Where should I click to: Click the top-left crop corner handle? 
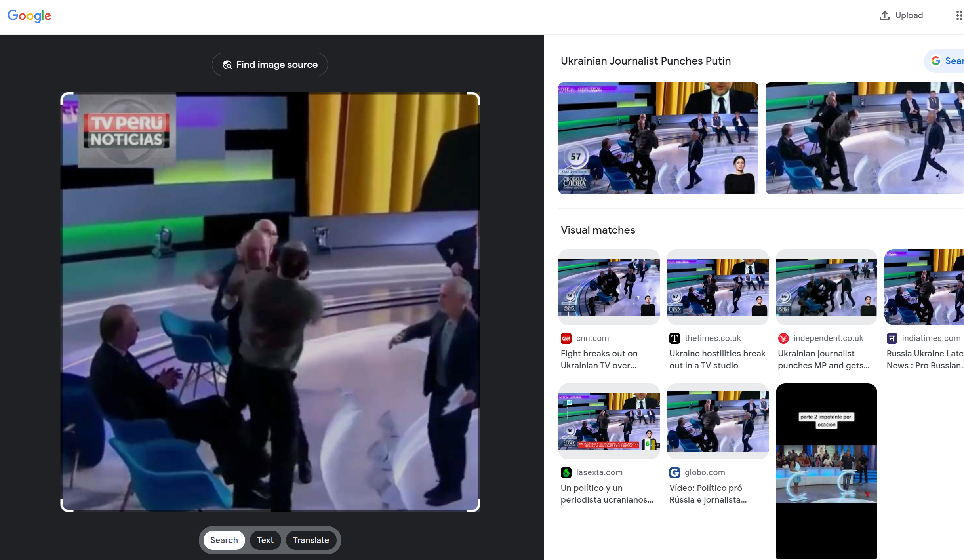(66, 98)
